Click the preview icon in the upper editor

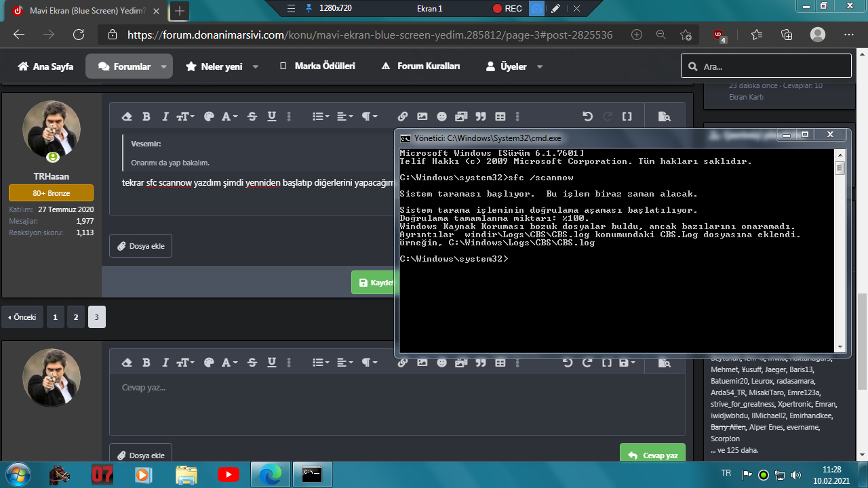664,117
